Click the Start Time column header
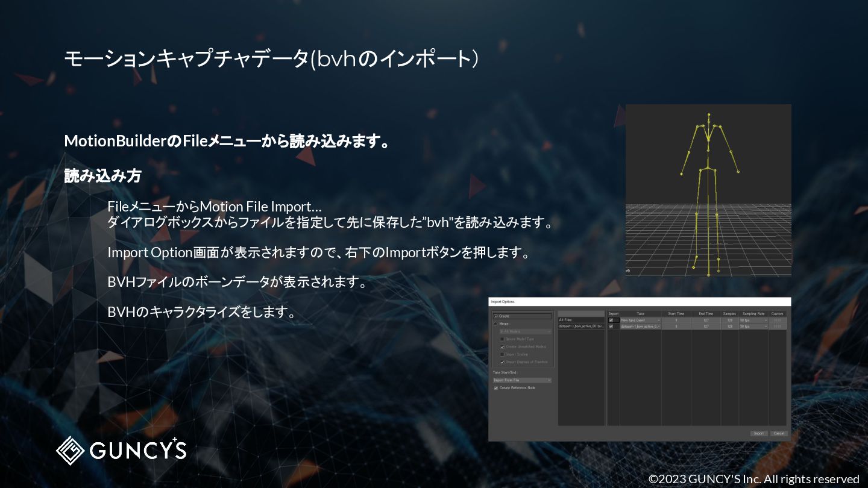This screenshot has height=488, width=868. pyautogui.click(x=676, y=314)
